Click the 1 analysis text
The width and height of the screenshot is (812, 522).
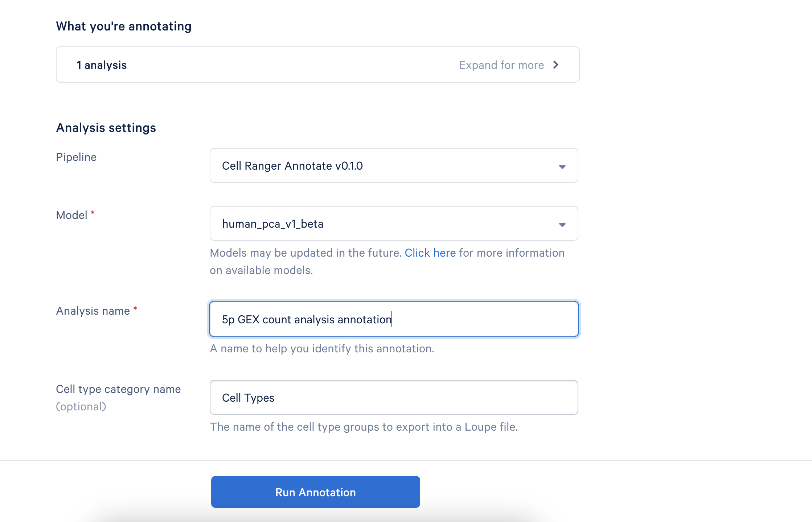point(101,65)
